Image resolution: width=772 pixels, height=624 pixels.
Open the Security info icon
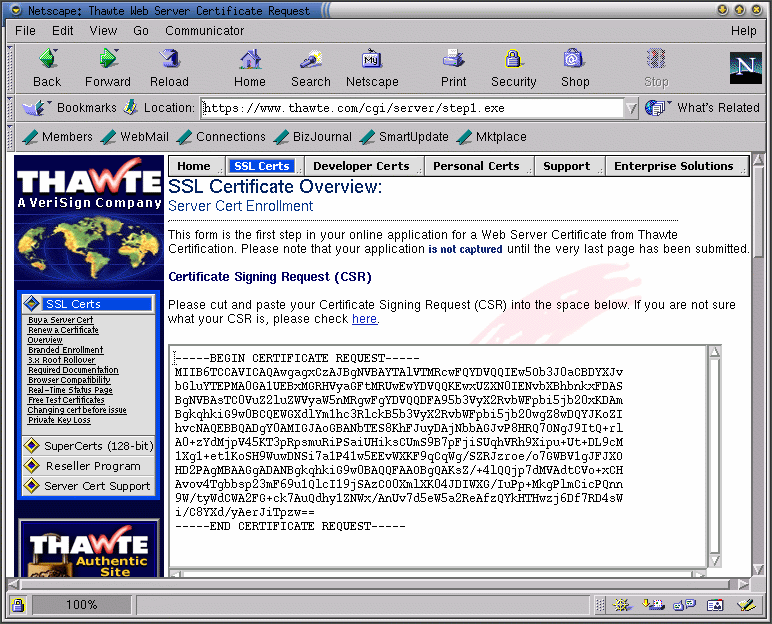[x=513, y=60]
